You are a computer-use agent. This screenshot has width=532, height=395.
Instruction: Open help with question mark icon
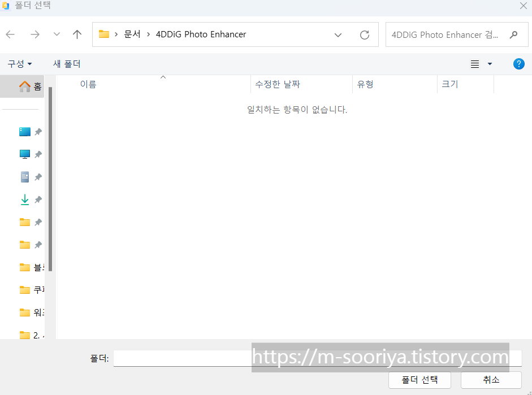tap(519, 64)
